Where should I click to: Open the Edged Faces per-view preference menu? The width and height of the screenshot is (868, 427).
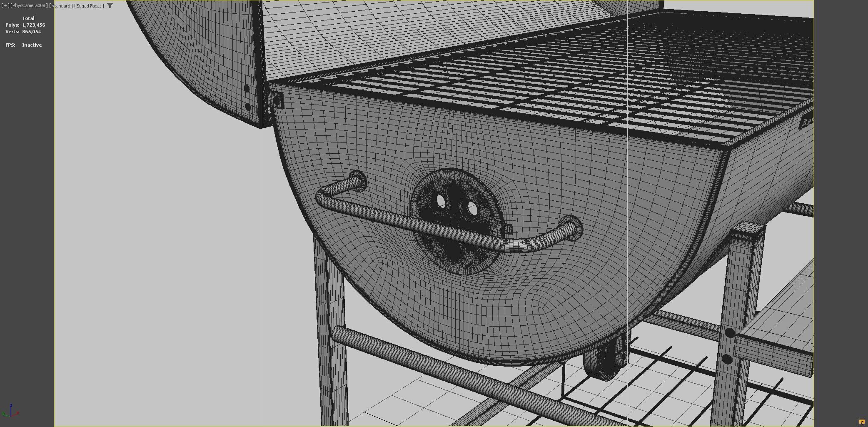click(x=89, y=6)
